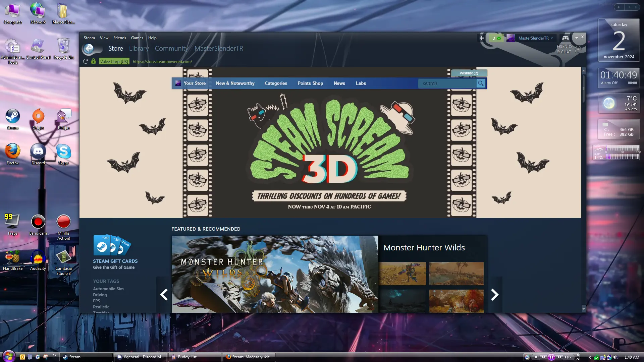Open the Pidgin desktop shortcut
This screenshot has height=362, width=644.
(x=64, y=119)
